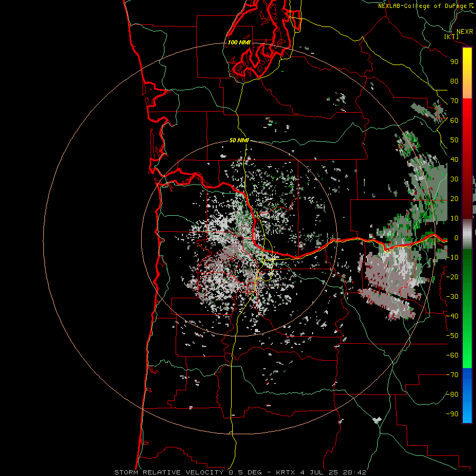Click the 10 value on the velocity scale
The image size is (476, 476).
(x=454, y=218)
